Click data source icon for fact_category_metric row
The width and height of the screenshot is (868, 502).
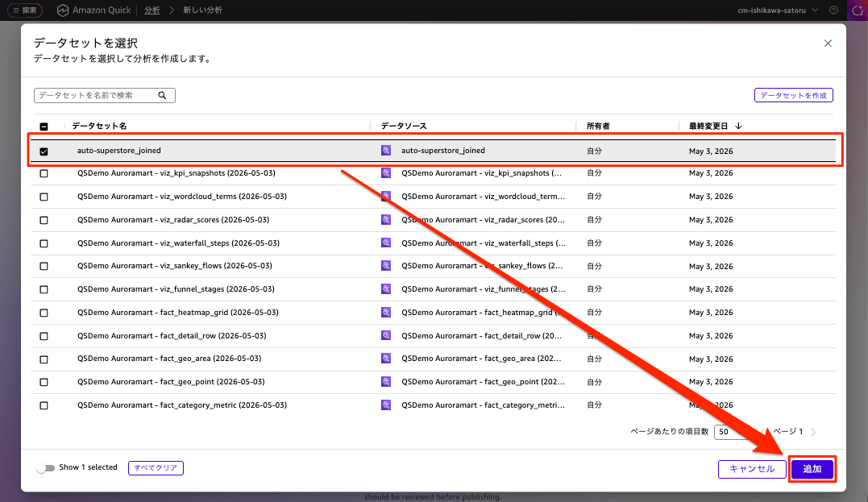pos(386,405)
